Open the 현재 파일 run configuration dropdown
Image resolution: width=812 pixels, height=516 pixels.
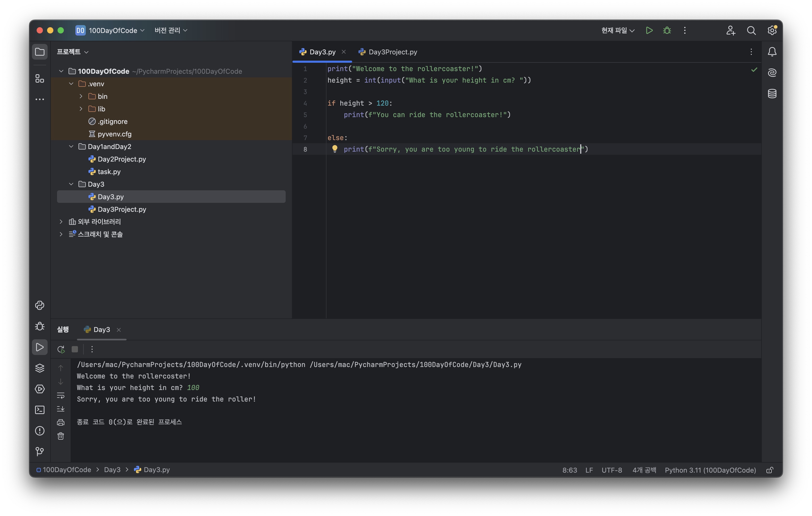pyautogui.click(x=617, y=30)
